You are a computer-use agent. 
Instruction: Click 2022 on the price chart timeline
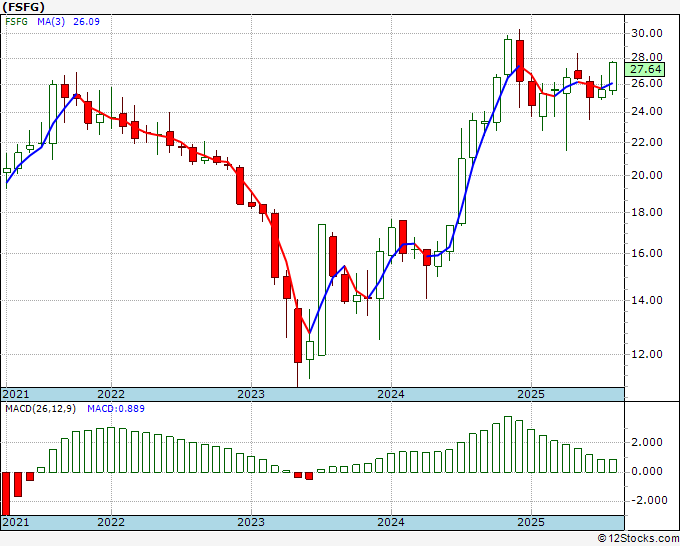(111, 394)
